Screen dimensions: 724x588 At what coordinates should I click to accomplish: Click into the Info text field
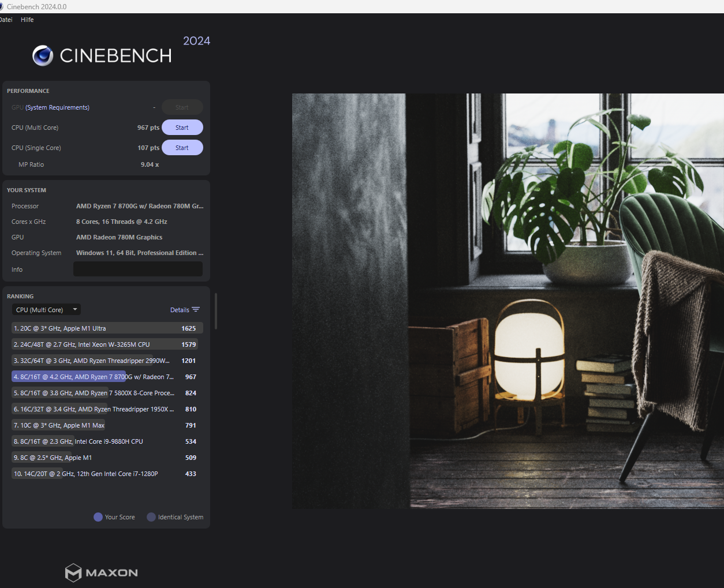(138, 269)
